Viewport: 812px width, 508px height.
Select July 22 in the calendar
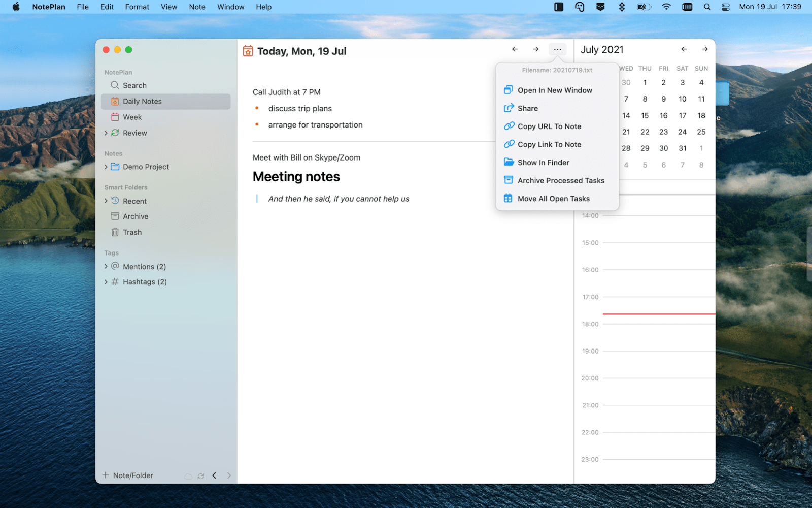[x=645, y=132]
